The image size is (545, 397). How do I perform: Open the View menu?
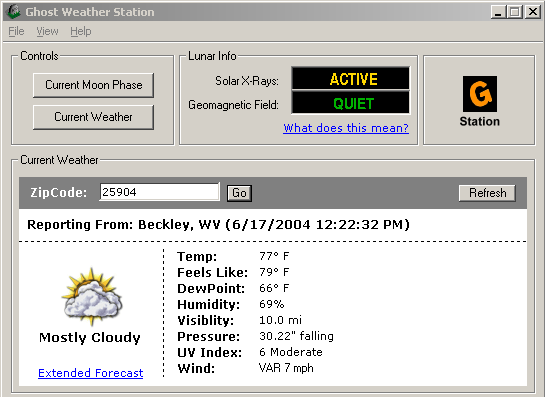click(x=47, y=31)
